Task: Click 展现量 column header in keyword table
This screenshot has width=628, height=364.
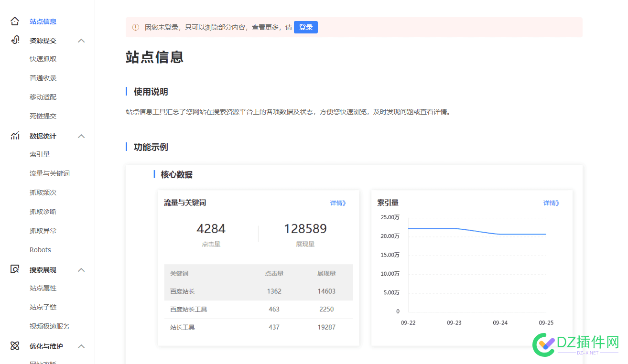Action: point(327,274)
